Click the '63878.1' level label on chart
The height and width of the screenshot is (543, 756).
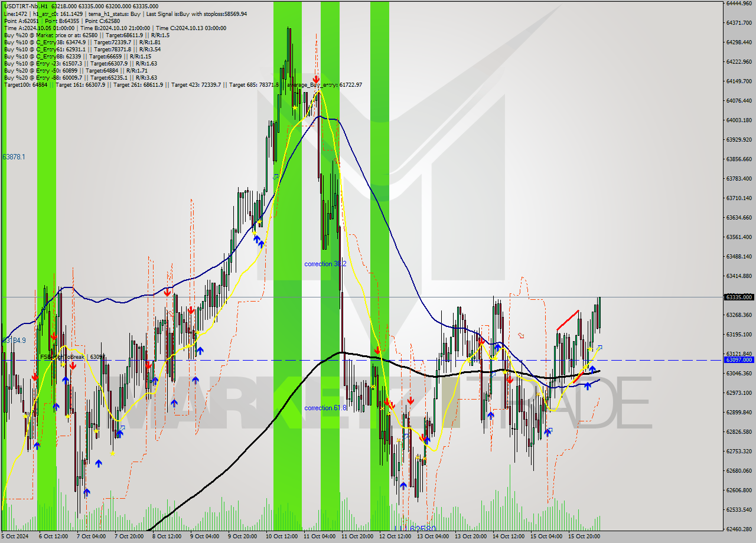point(14,157)
